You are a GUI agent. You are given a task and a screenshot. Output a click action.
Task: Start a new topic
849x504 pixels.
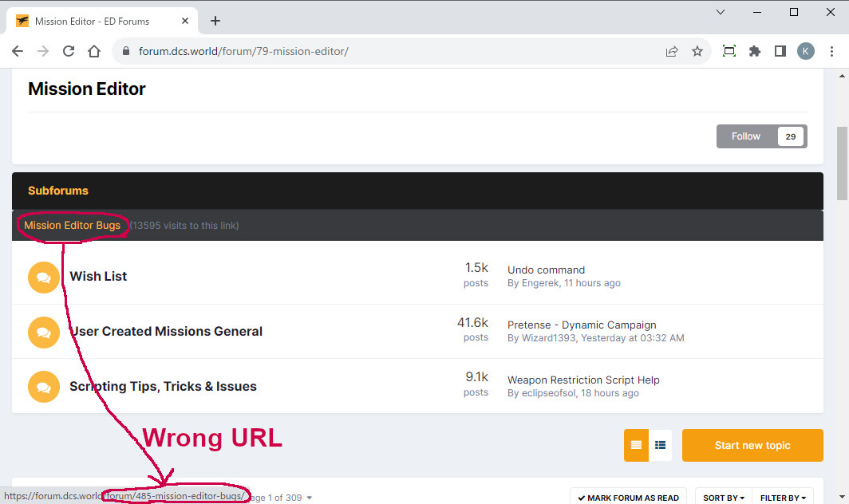(x=752, y=445)
